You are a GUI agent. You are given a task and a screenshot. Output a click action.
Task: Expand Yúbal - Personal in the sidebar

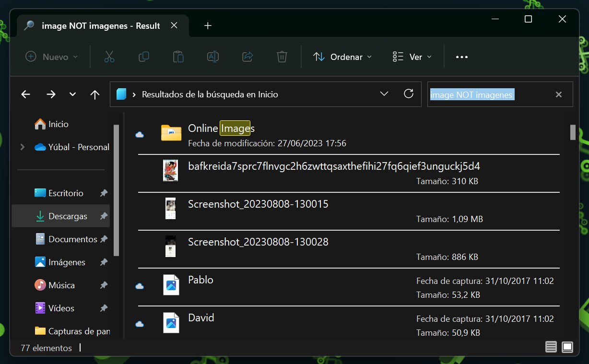(21, 147)
